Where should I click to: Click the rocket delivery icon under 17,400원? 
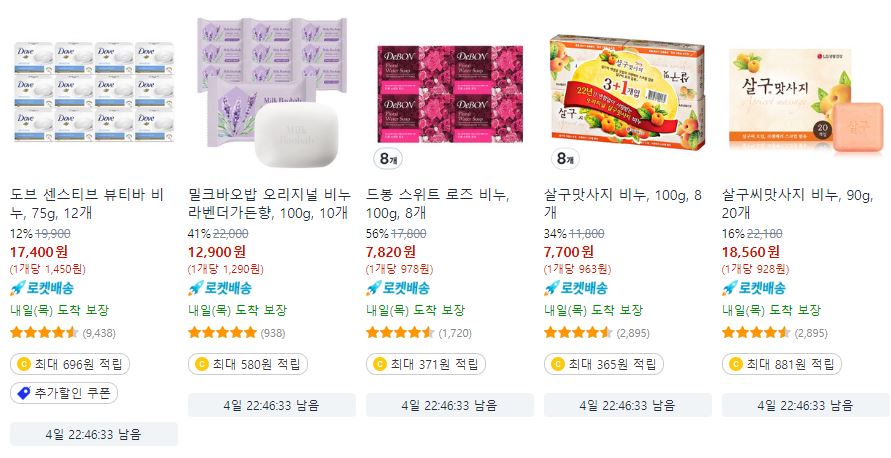click(x=18, y=288)
